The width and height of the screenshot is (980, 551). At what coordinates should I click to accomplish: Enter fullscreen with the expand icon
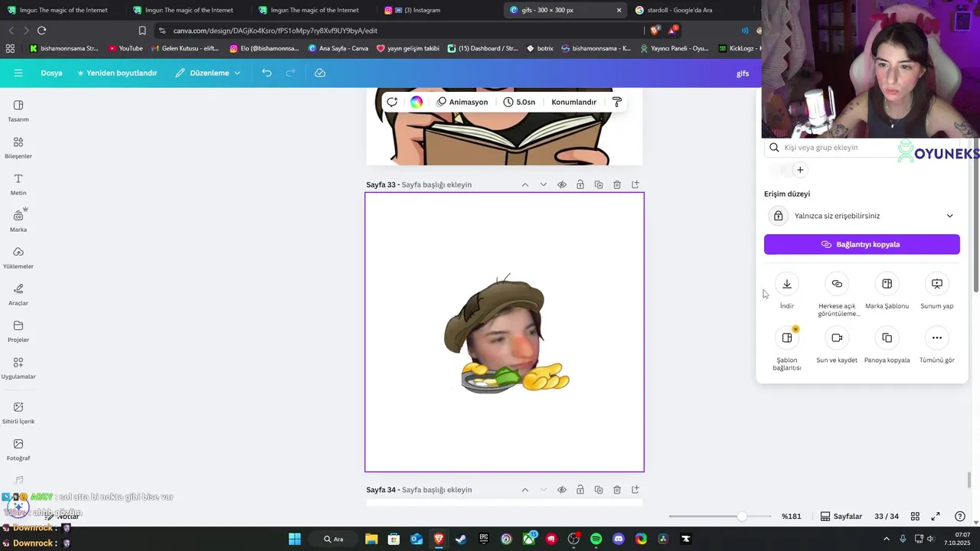936,517
